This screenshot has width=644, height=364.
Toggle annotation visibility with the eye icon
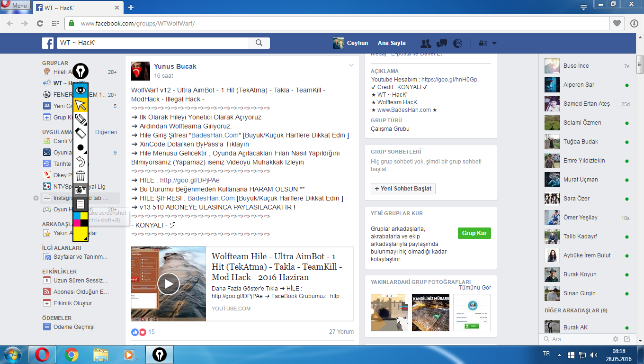tap(80, 90)
